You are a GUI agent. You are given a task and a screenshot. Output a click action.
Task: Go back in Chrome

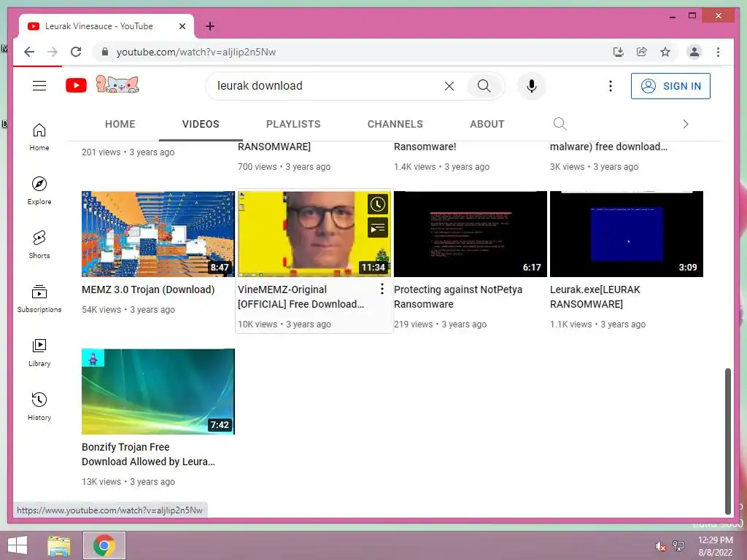[x=29, y=52]
